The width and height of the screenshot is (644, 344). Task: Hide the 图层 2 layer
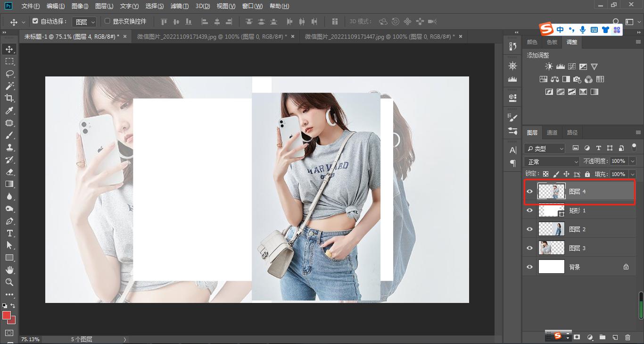pyautogui.click(x=529, y=229)
